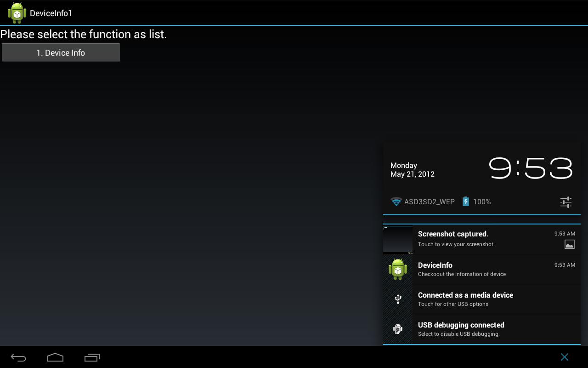This screenshot has height=368, width=588.
Task: Open the DeviceInfo Android icon in app bar
Action: [17, 12]
